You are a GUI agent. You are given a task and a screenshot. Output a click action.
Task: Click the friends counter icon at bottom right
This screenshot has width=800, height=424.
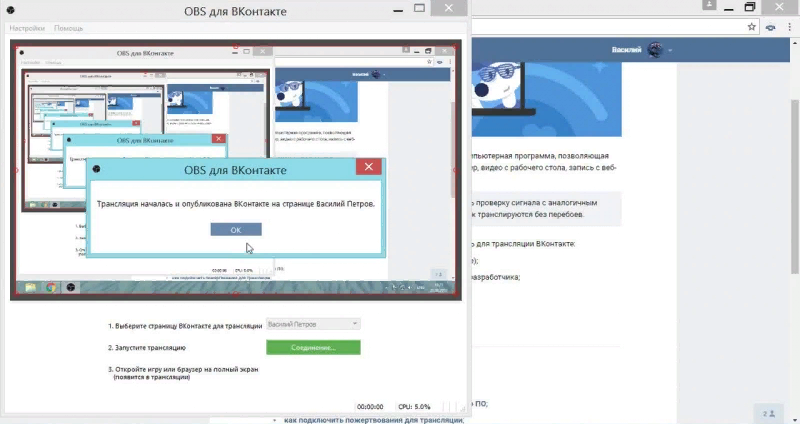(769, 413)
